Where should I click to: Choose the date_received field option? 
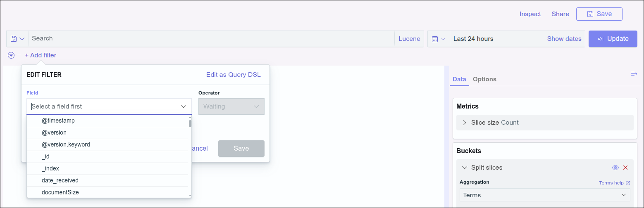[60, 180]
